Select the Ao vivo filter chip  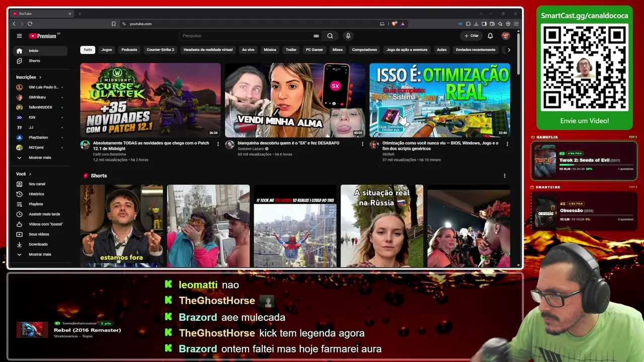248,50
